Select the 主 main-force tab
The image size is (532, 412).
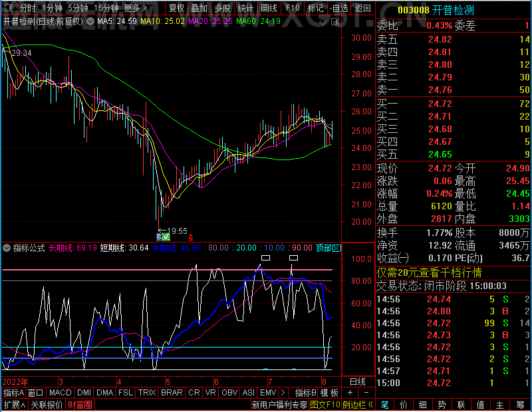[500, 405]
